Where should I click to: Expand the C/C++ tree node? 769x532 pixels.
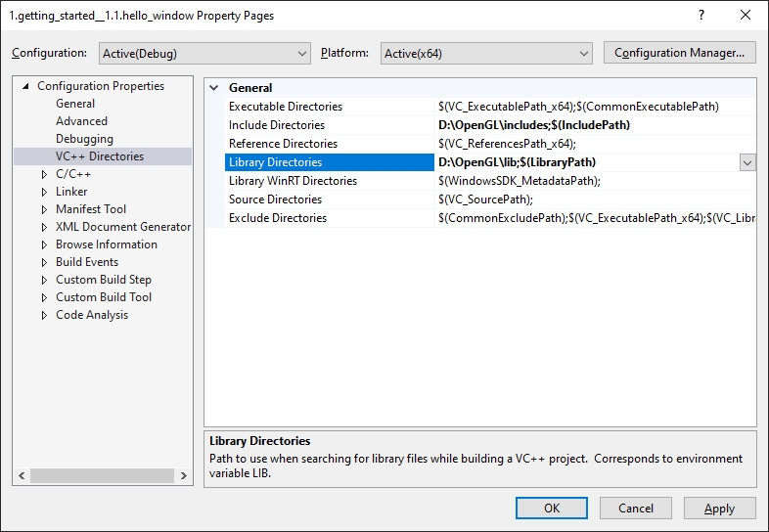pos(44,174)
